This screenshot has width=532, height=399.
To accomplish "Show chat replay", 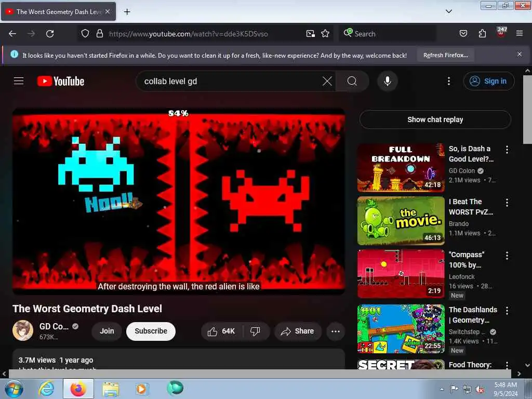I will [x=435, y=119].
